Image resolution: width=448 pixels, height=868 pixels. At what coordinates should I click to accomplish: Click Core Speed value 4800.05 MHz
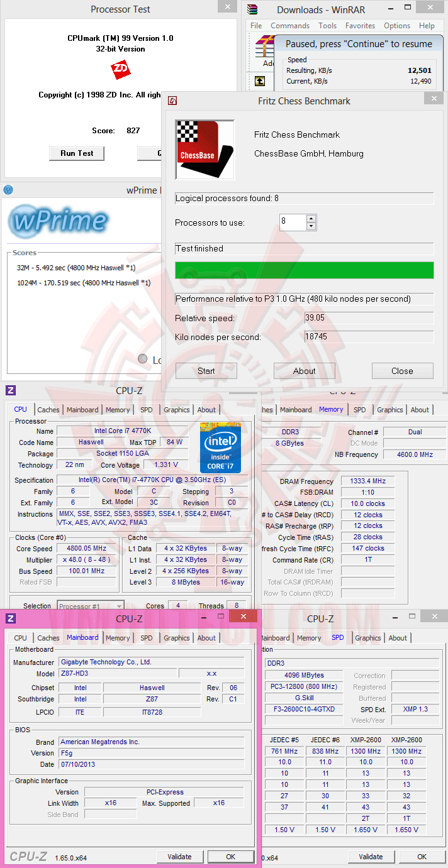coord(86,549)
